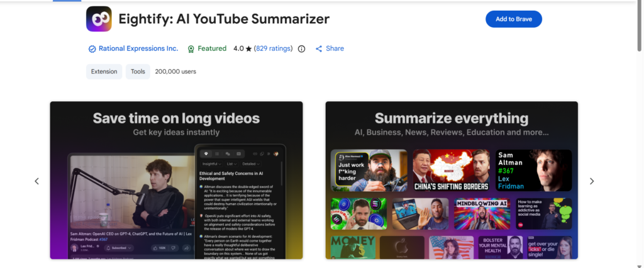Expand the List dropdown in screenshot
The image size is (644, 268).
click(231, 164)
